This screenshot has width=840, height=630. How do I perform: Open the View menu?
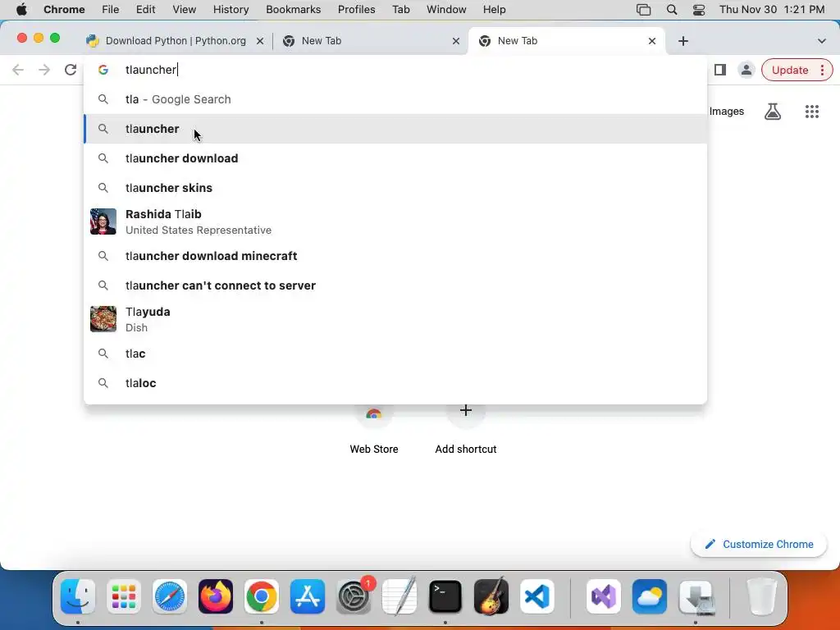click(184, 10)
